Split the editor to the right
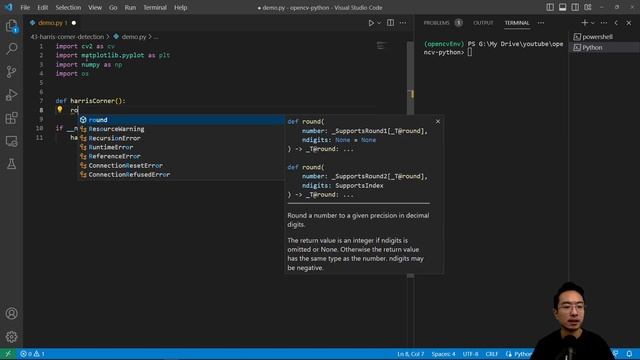The height and width of the screenshot is (360, 640). [391, 23]
